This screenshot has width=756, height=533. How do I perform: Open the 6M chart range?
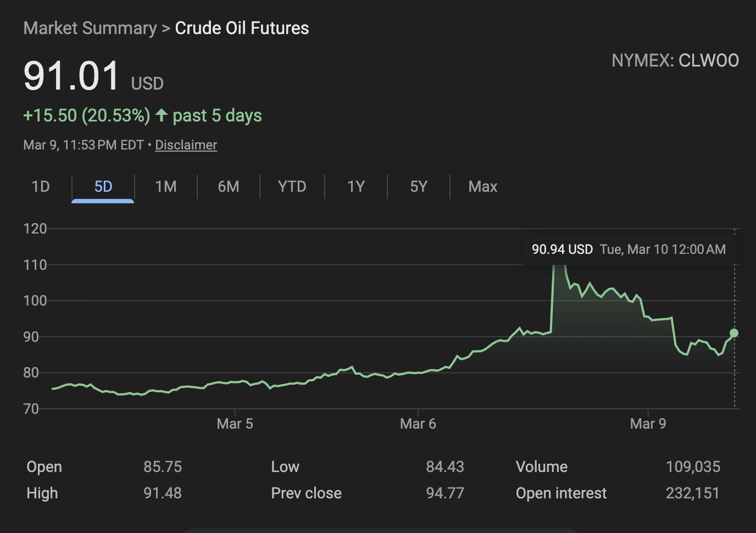pos(228,187)
